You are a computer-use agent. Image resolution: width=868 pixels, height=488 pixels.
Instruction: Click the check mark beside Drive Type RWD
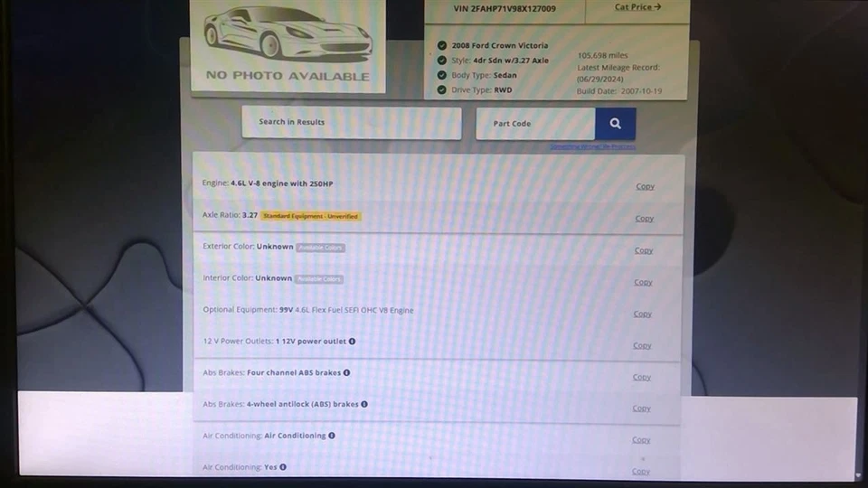point(442,89)
